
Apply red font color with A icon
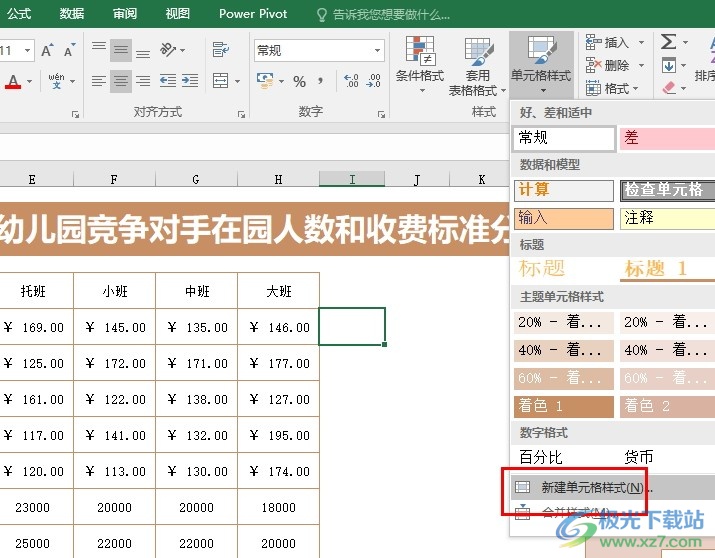click(13, 82)
